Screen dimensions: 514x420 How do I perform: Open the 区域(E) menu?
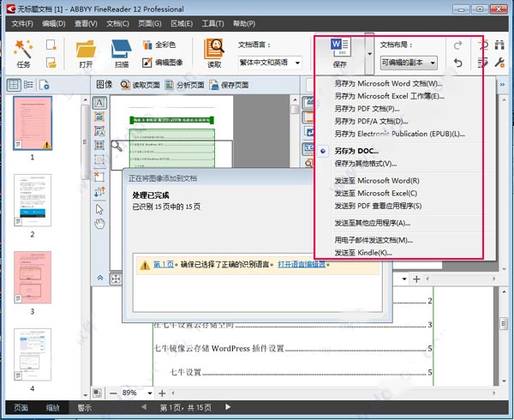[182, 24]
